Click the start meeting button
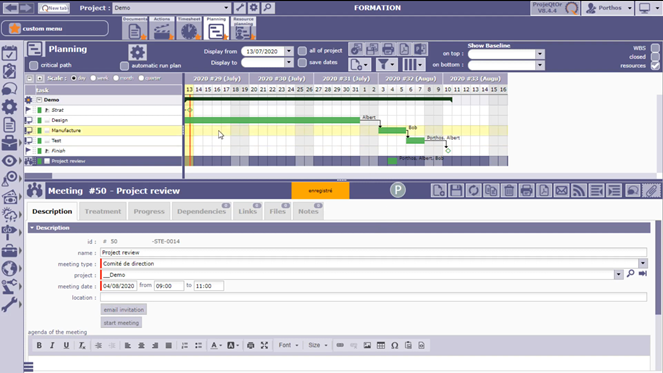The image size is (663, 373). (x=121, y=323)
